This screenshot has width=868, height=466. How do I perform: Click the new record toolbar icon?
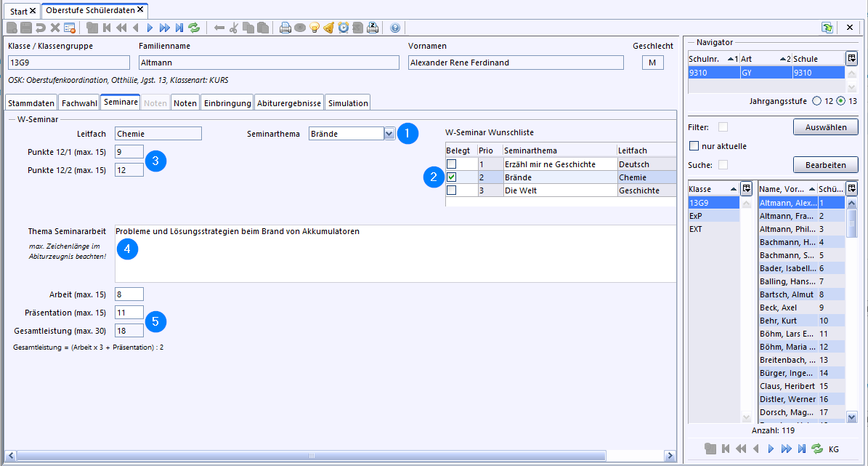[x=12, y=28]
